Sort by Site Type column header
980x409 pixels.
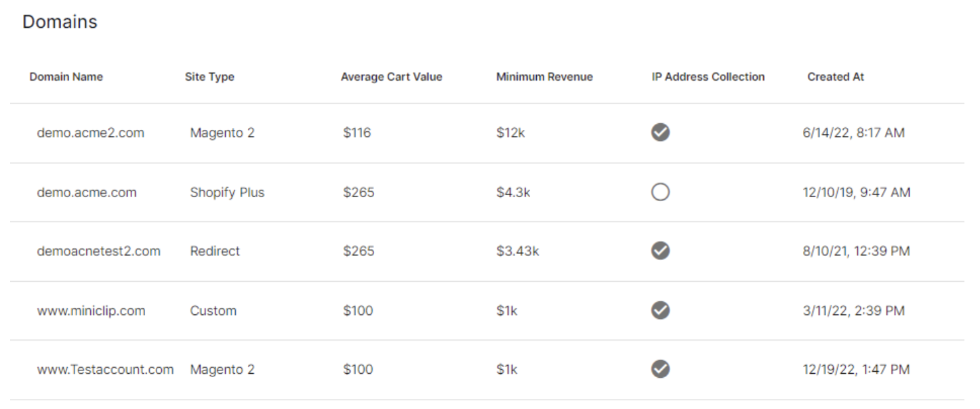tap(209, 77)
